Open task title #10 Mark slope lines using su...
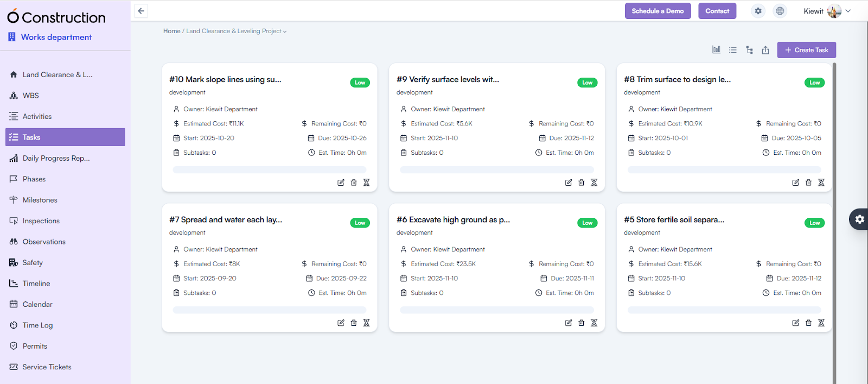Image resolution: width=868 pixels, height=384 pixels. click(225, 79)
